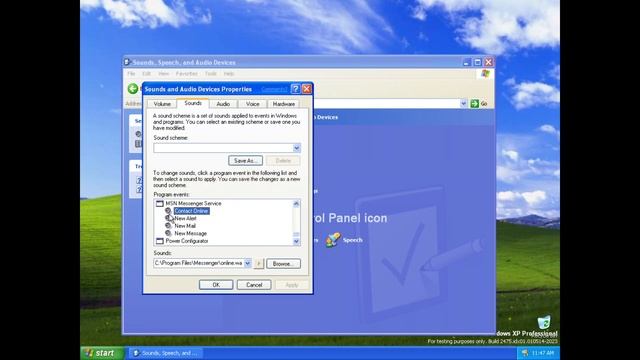Screen dimensions: 640x360
Task: Click the green Back arrow button
Action: [x=133, y=89]
